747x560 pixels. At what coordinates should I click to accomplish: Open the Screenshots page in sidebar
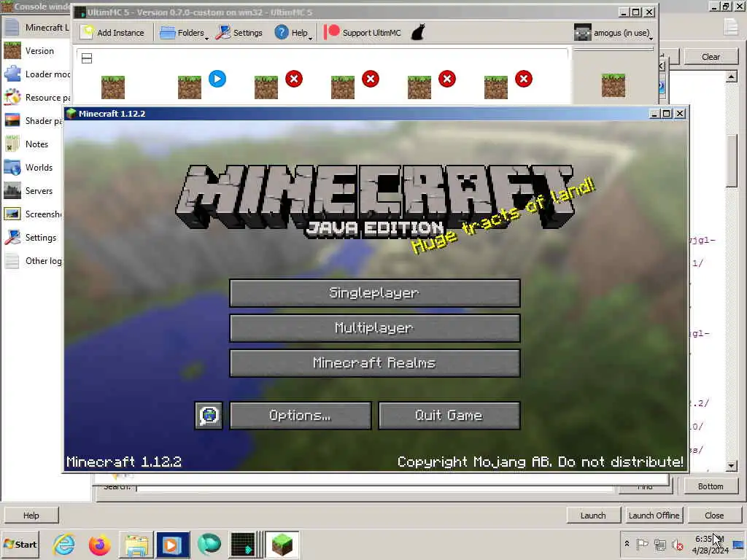tap(34, 214)
